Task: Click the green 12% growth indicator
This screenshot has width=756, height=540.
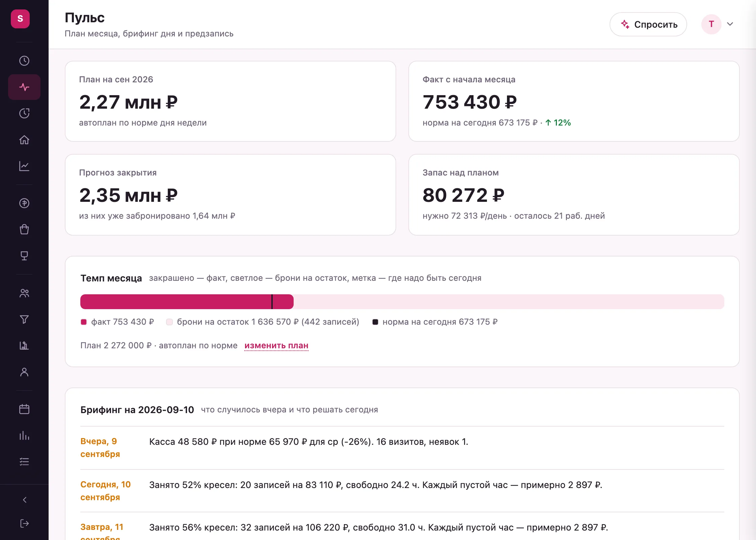Action: click(x=558, y=123)
